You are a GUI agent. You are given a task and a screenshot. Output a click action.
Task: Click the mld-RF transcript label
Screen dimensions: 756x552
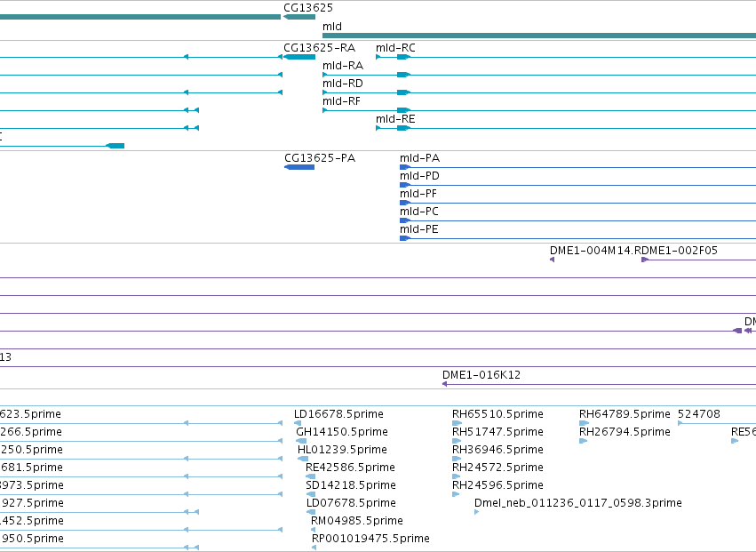click(x=341, y=101)
